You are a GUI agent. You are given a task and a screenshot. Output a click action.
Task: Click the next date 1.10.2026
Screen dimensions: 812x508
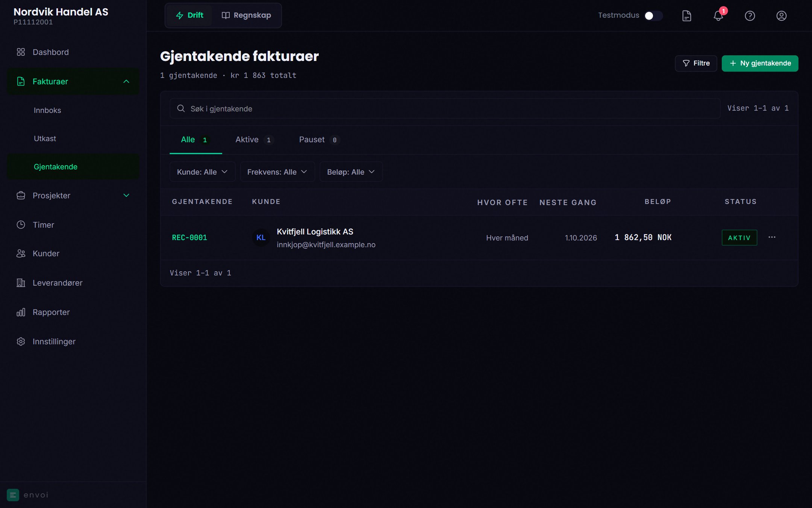[x=581, y=238]
